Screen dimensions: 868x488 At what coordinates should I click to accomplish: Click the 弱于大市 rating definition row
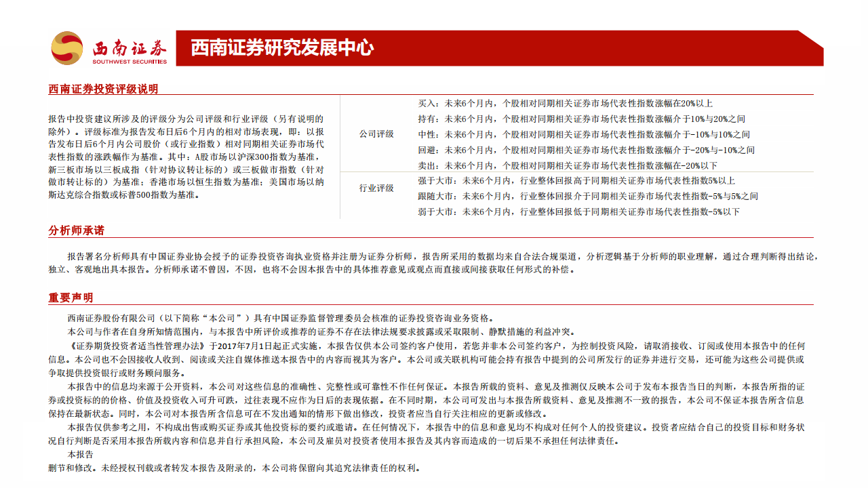(x=579, y=212)
